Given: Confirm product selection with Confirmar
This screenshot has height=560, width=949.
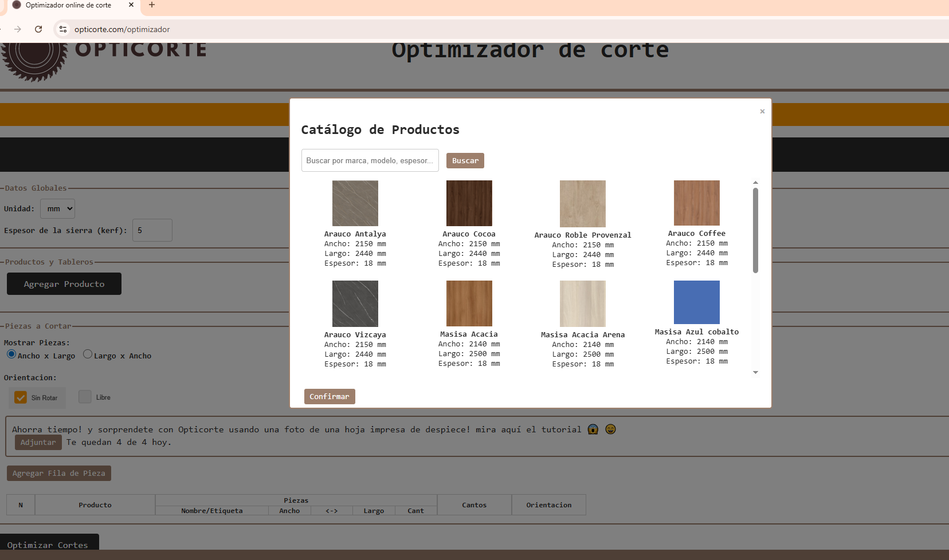Looking at the screenshot, I should coord(330,396).
